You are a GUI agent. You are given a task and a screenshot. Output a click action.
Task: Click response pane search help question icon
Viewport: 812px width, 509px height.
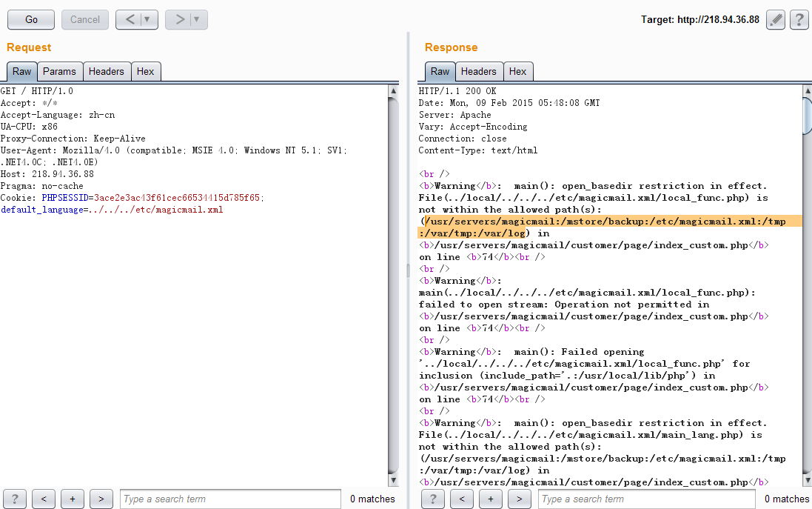click(434, 499)
